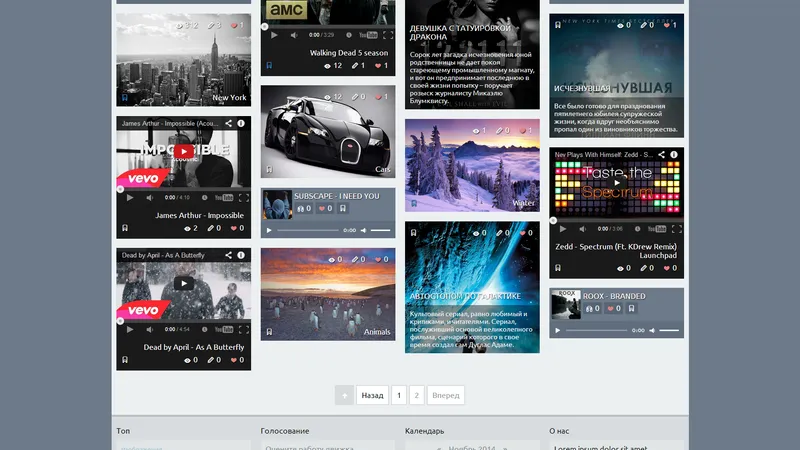Seek in the SUBSCAPE track progress bar
The width and height of the screenshot is (800, 450).
(x=308, y=230)
